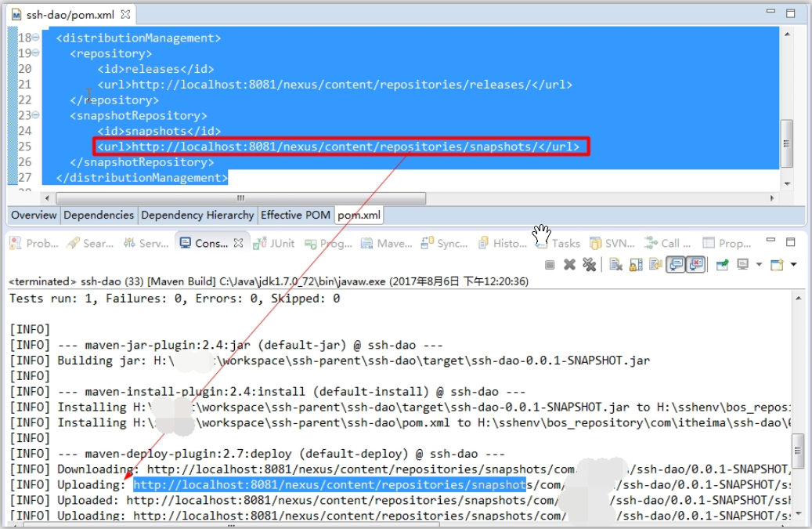The width and height of the screenshot is (812, 529).
Task: Close the ssh-dao/pom.xml editor tab
Action: point(125,15)
